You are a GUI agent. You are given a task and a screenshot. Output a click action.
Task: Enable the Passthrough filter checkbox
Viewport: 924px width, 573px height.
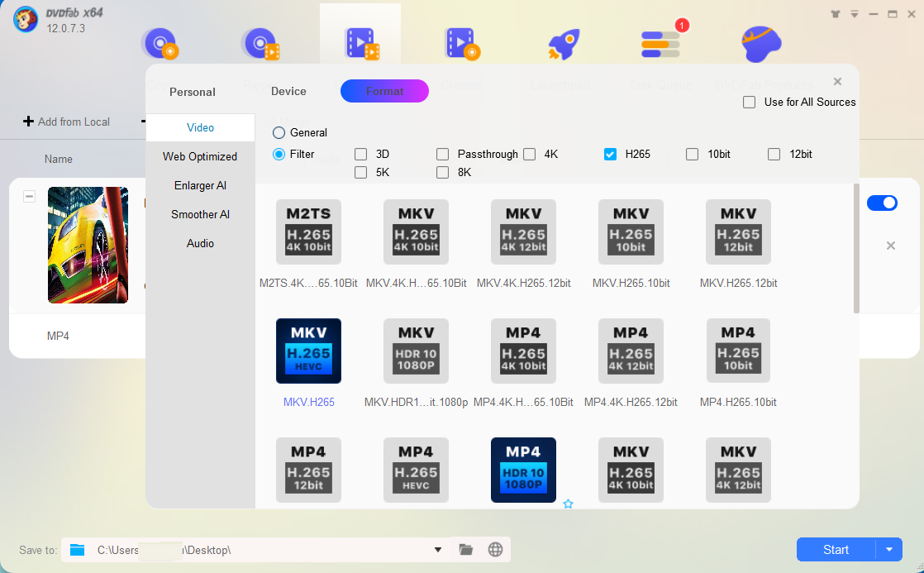pos(442,154)
